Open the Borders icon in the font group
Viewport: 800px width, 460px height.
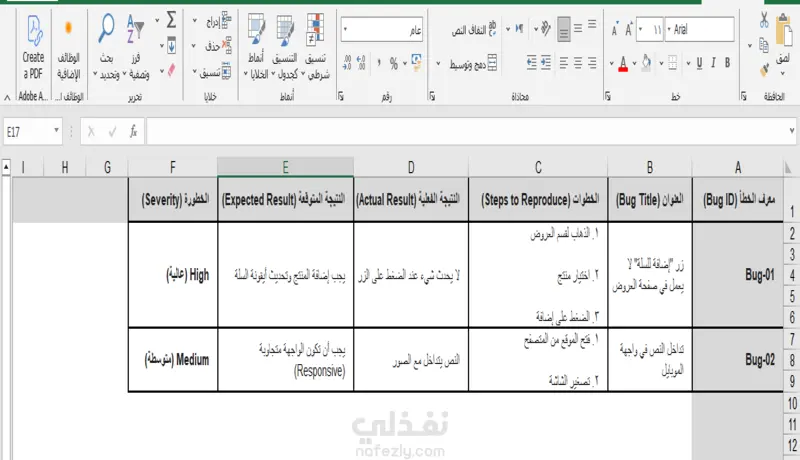point(672,63)
